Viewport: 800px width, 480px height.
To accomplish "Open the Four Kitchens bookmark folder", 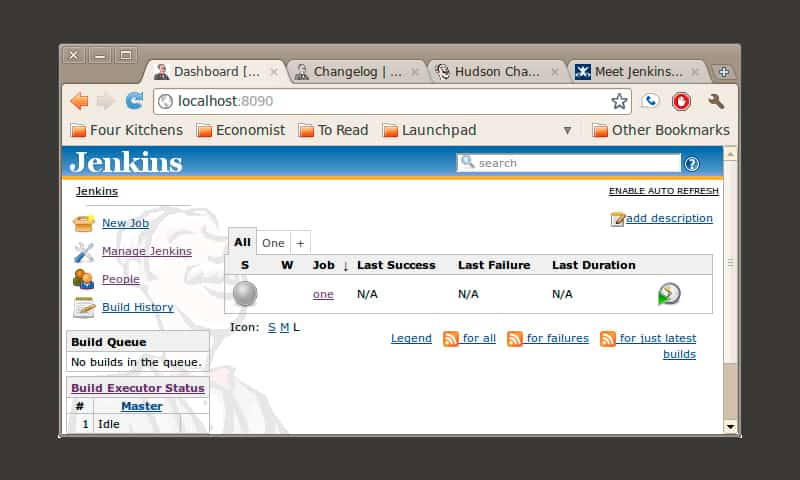I will coord(127,130).
